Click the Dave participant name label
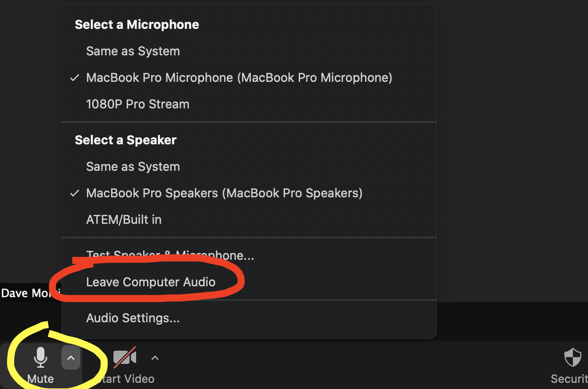This screenshot has height=389, width=588. click(x=31, y=293)
